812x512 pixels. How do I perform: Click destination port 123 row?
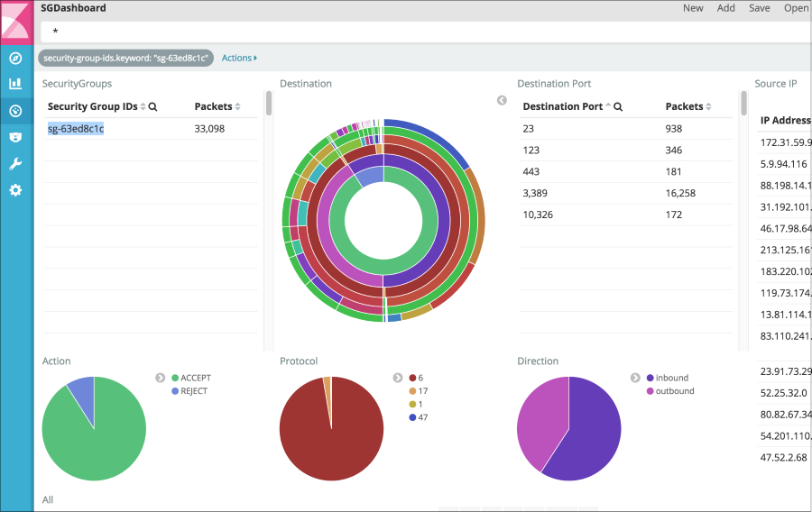(x=626, y=151)
